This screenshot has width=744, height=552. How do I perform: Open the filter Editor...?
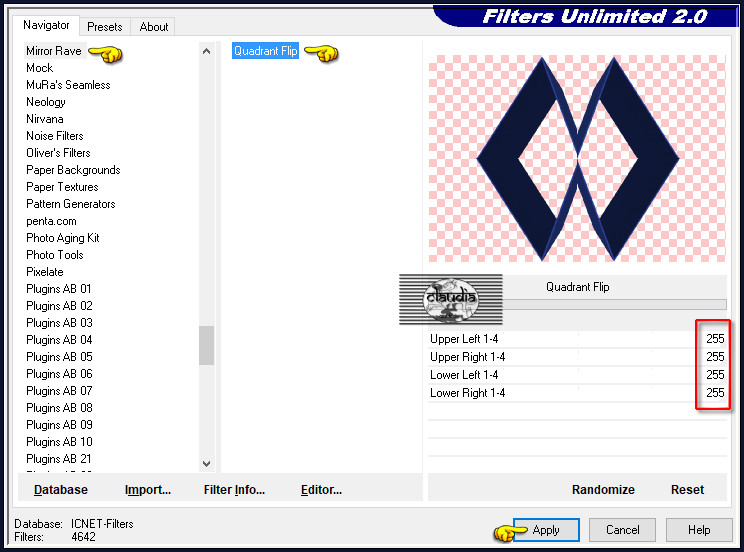tap(321, 490)
